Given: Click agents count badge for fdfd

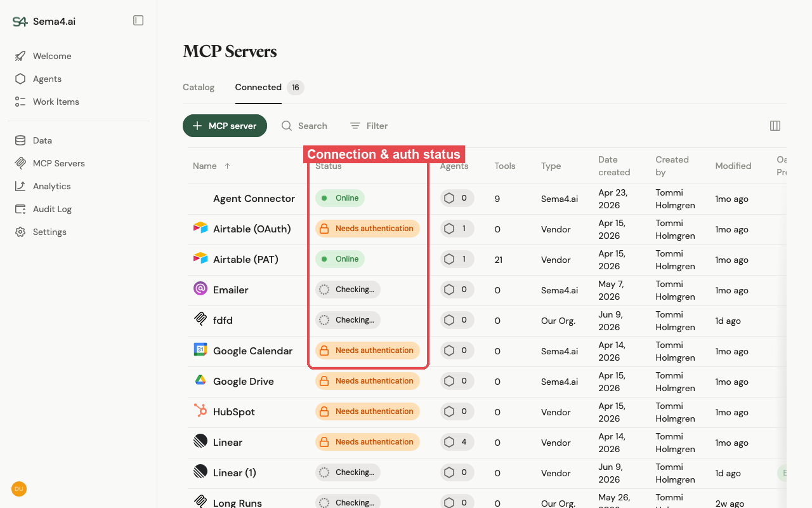Looking at the screenshot, I should (x=457, y=320).
